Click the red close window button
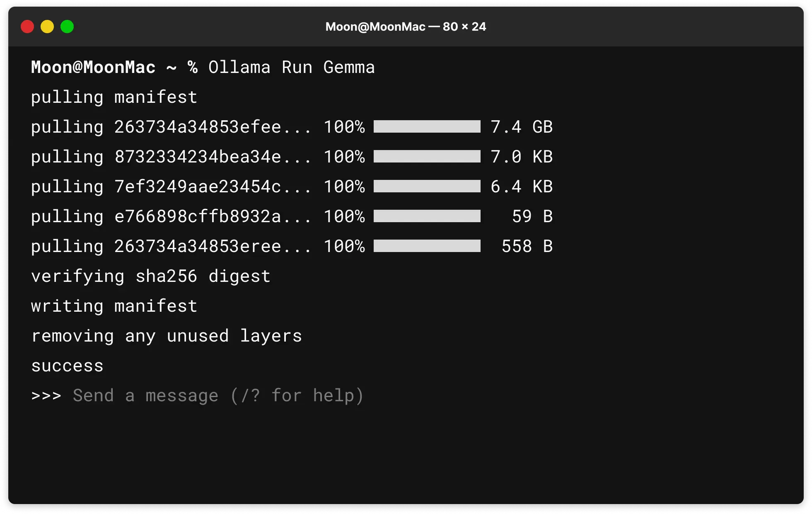812x514 pixels. (27, 27)
